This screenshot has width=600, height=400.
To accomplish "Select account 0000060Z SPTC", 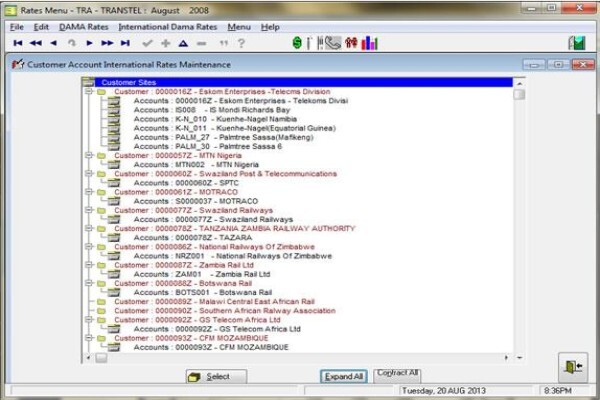I will click(186, 183).
